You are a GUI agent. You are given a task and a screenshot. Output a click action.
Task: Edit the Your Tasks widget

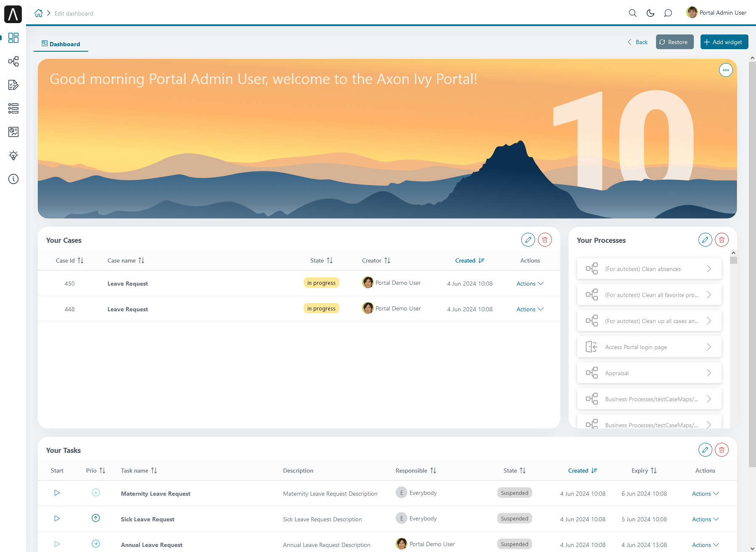pos(705,450)
